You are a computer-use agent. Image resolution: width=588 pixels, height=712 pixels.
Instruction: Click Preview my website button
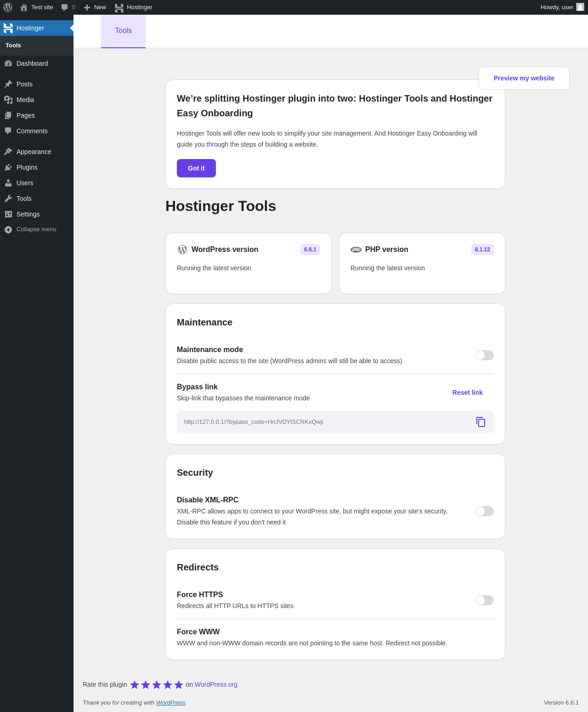[524, 78]
